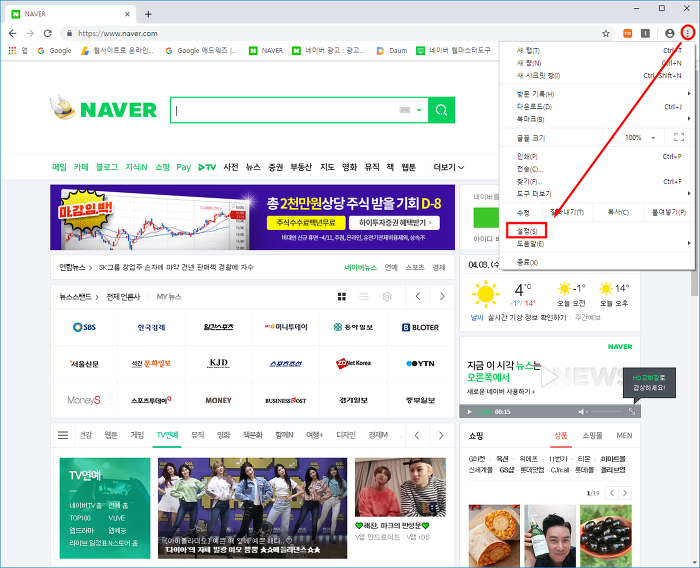The image size is (700, 568).
Task: Click the green Naver search magnifier button
Action: [x=442, y=110]
